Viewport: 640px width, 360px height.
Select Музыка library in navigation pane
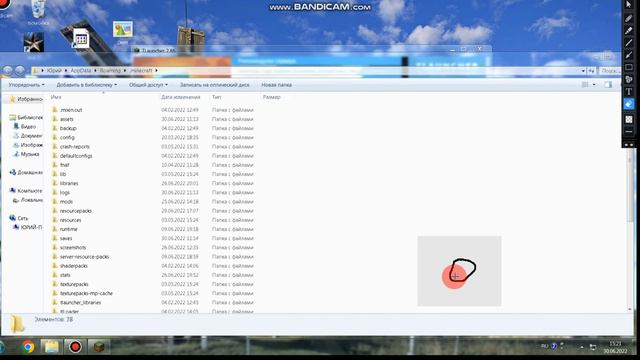(x=26, y=154)
